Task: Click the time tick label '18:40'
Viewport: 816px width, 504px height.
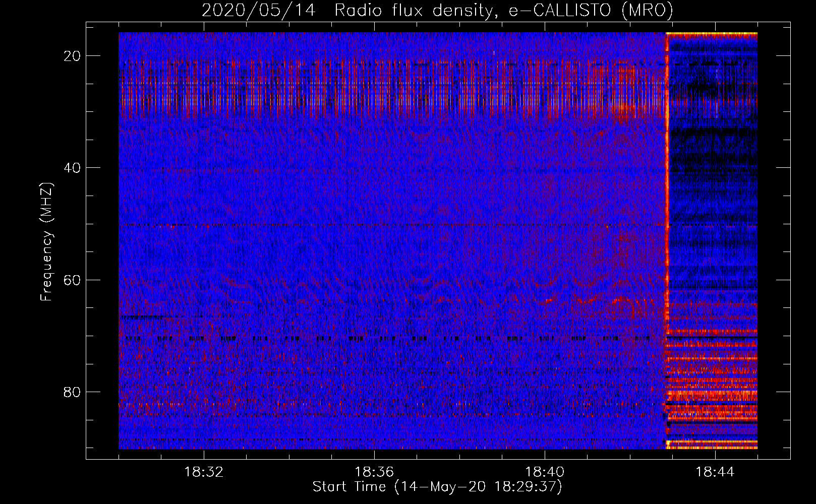Action: [545, 472]
